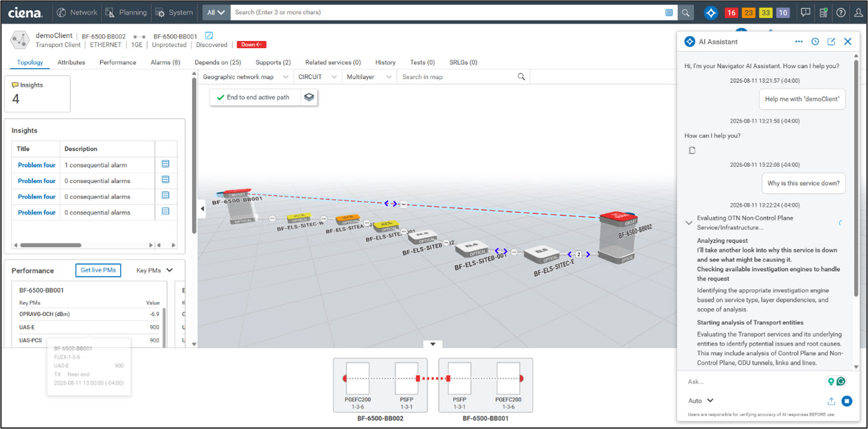The width and height of the screenshot is (868, 429).
Task: Click the red critical alarm count 16
Action: [731, 12]
